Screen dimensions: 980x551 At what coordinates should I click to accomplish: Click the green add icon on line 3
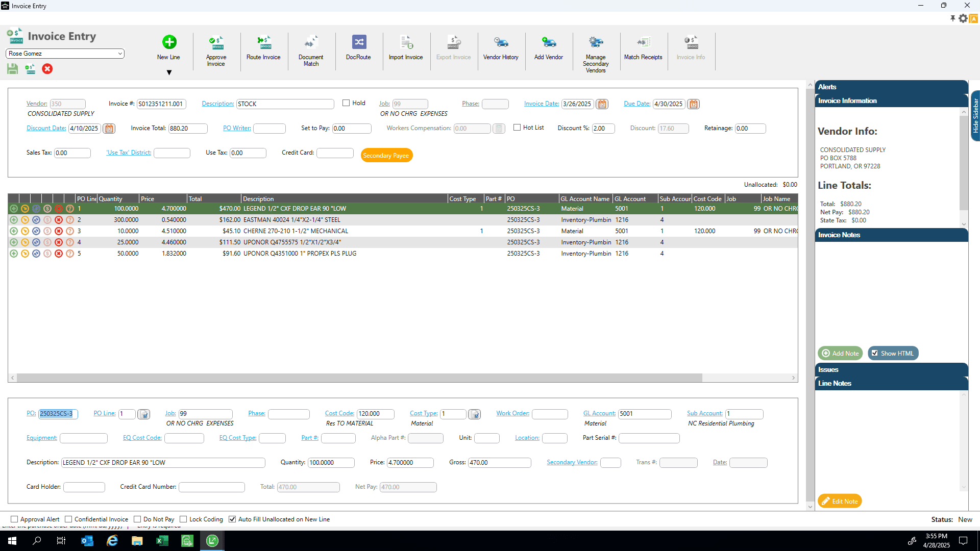(x=14, y=231)
